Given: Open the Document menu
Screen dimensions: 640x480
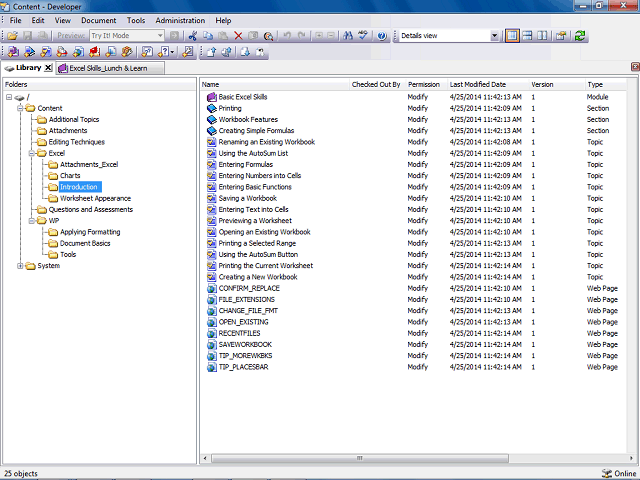Looking at the screenshot, I should pyautogui.click(x=98, y=20).
